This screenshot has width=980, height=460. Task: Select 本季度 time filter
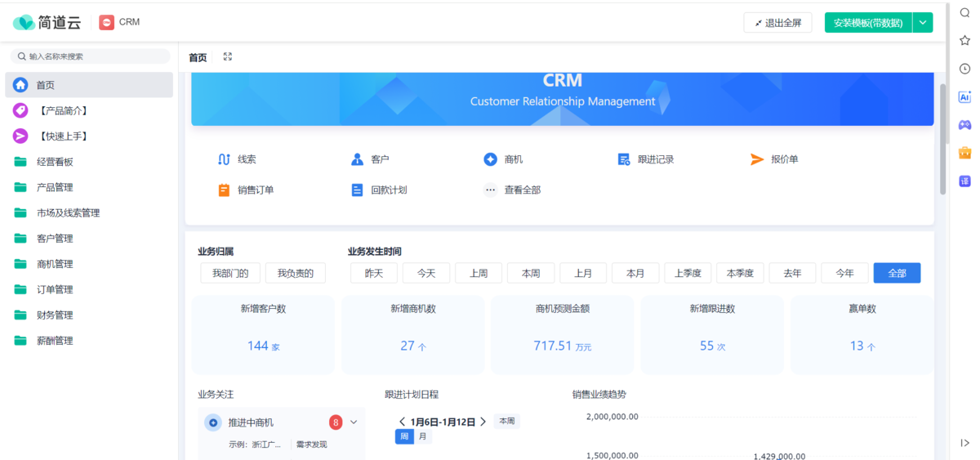(740, 273)
